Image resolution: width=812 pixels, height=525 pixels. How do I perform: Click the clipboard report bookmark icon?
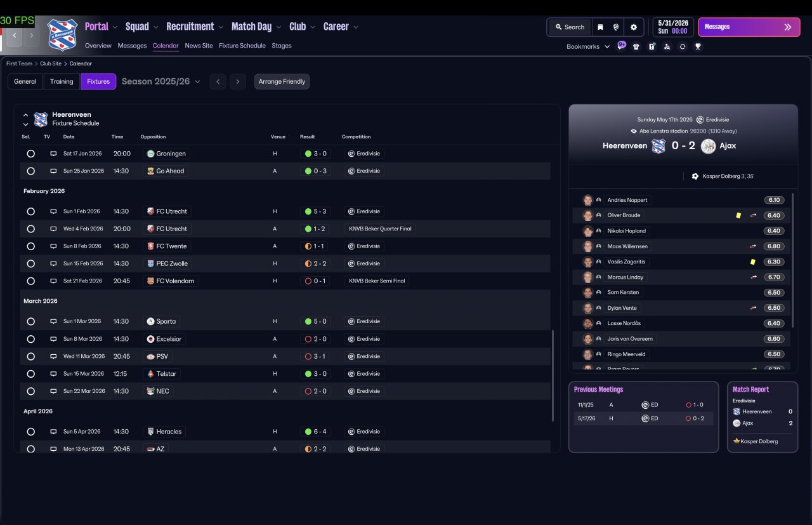[x=652, y=46]
